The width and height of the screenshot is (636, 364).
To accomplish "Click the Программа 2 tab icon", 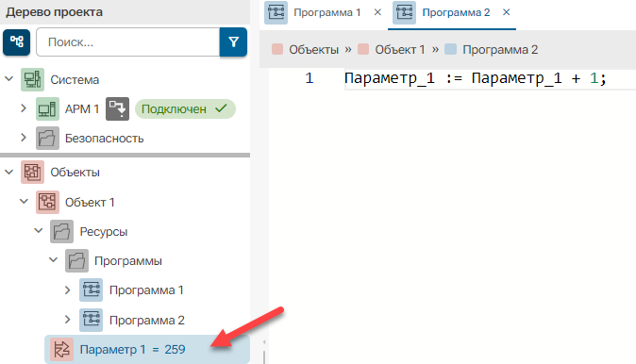I will (x=405, y=12).
